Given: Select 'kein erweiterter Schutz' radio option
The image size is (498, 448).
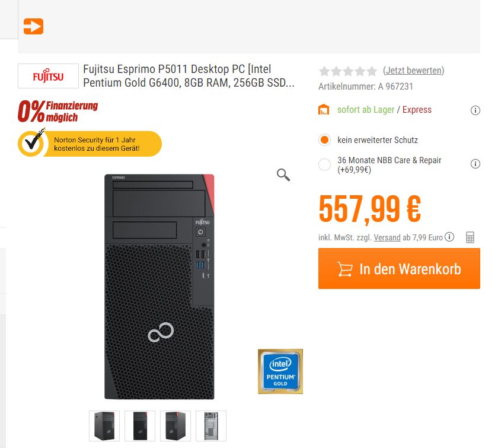Looking at the screenshot, I should pos(324,140).
